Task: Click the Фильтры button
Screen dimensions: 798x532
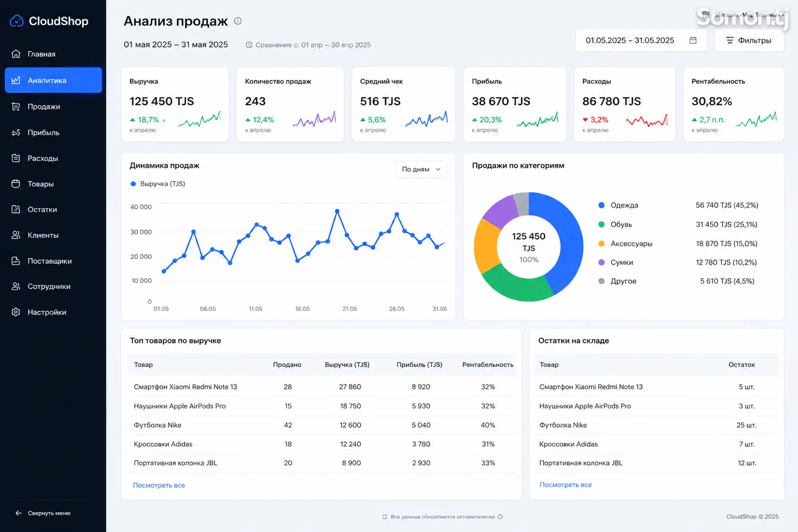Action: 749,40
